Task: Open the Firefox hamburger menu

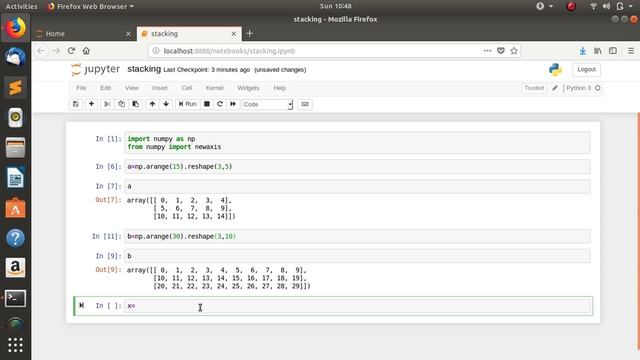Action: tap(631, 51)
